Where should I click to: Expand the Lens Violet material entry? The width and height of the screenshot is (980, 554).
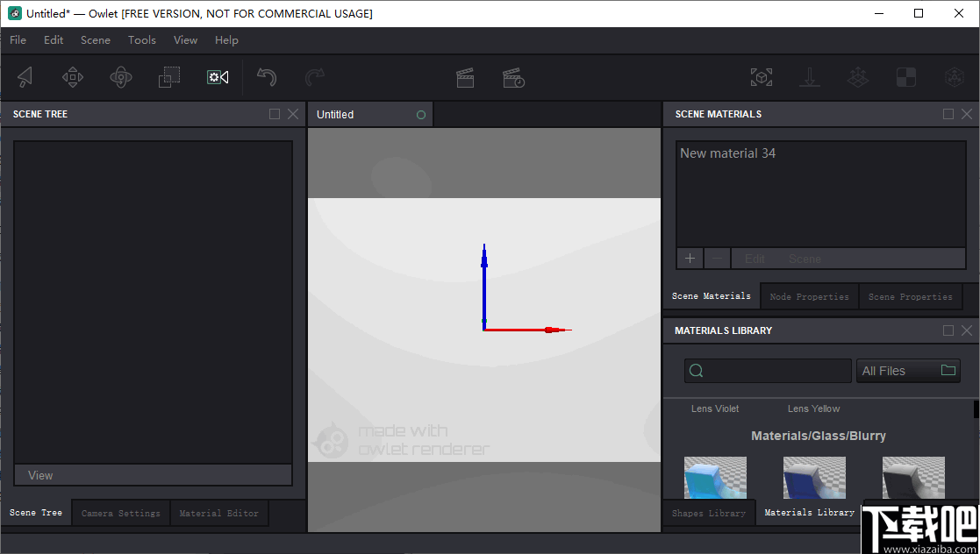tap(714, 408)
